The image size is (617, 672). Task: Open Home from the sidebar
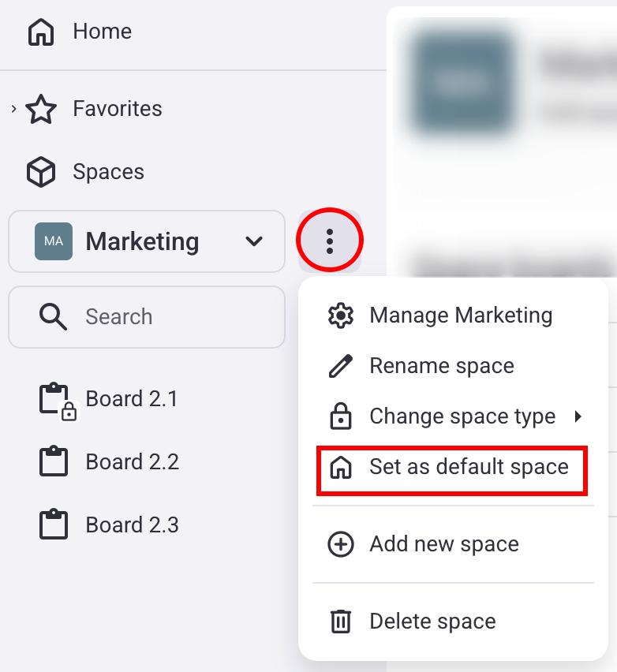[x=102, y=32]
